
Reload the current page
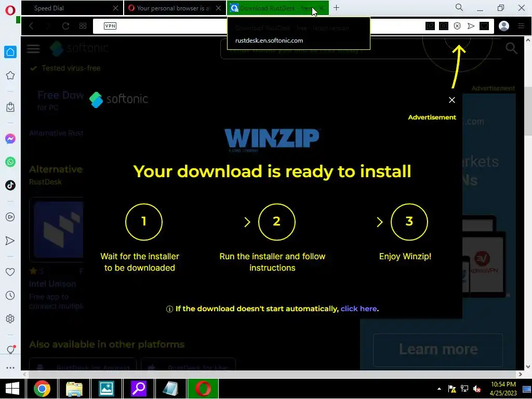pos(65,26)
